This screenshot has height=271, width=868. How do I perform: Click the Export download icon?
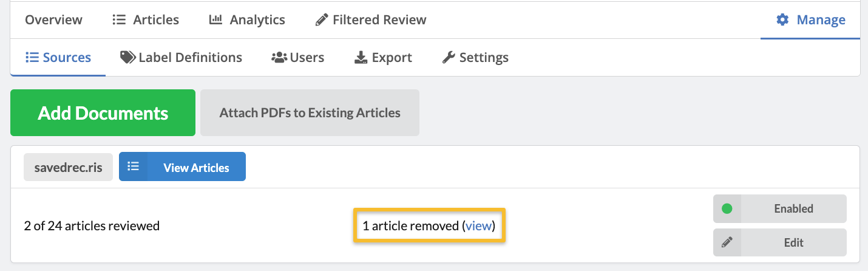coord(361,58)
